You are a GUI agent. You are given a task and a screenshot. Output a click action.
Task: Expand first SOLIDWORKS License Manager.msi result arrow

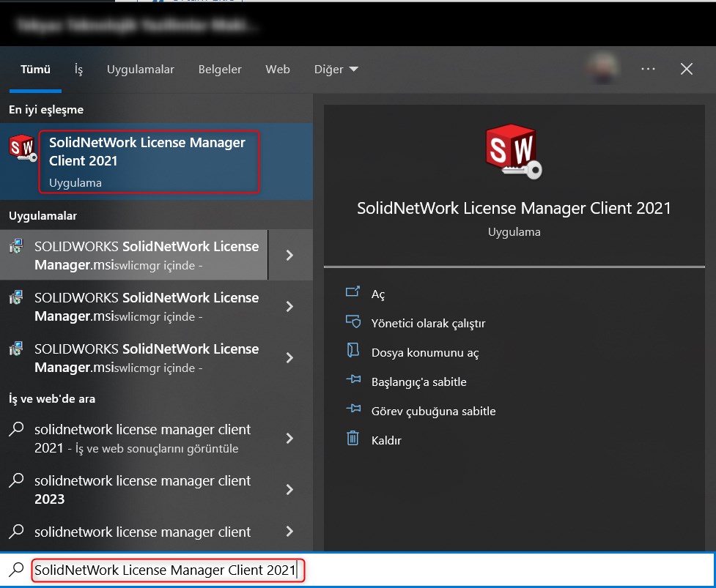[x=289, y=255]
